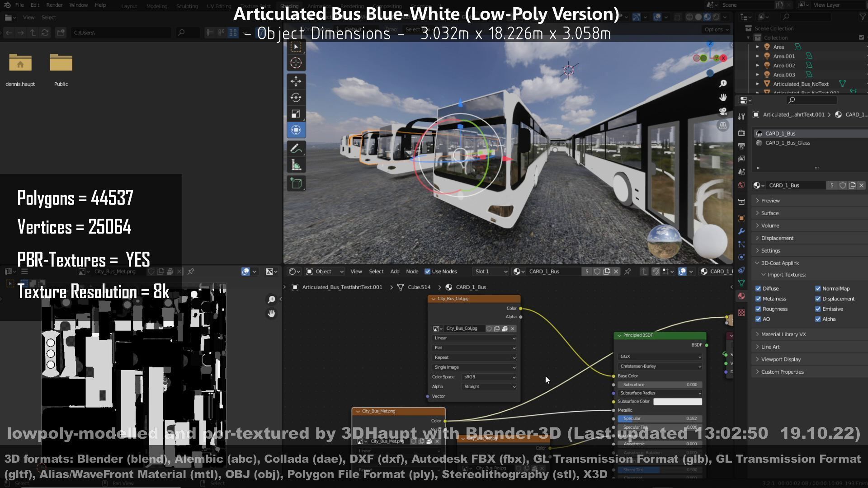Toggle the NormalMap checkbox
Viewport: 868px width, 488px height.
[818, 289]
